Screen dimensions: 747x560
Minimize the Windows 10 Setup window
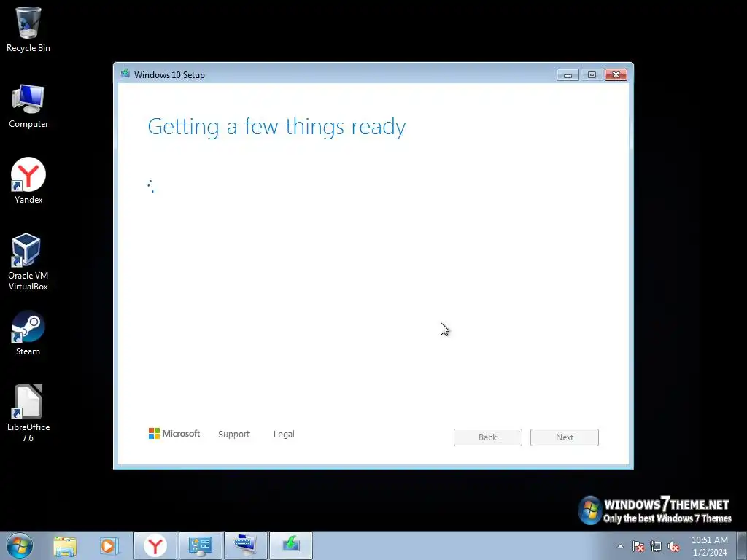(x=568, y=75)
